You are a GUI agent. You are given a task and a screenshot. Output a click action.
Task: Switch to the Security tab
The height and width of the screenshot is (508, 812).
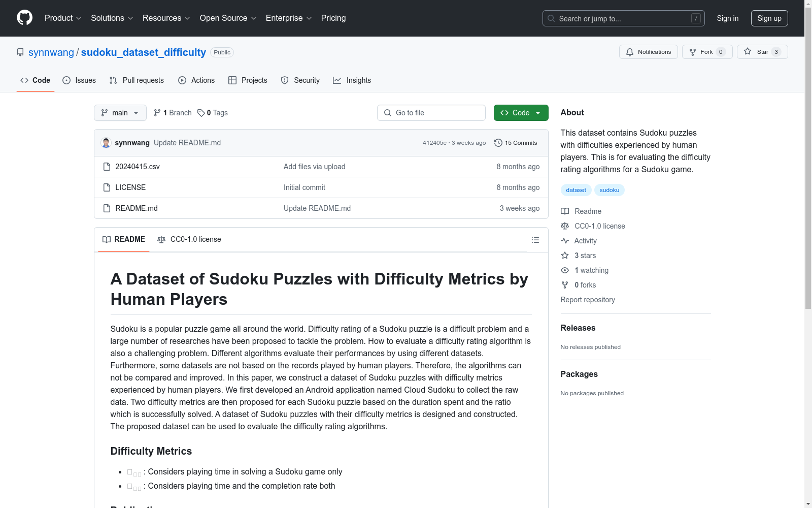point(300,80)
